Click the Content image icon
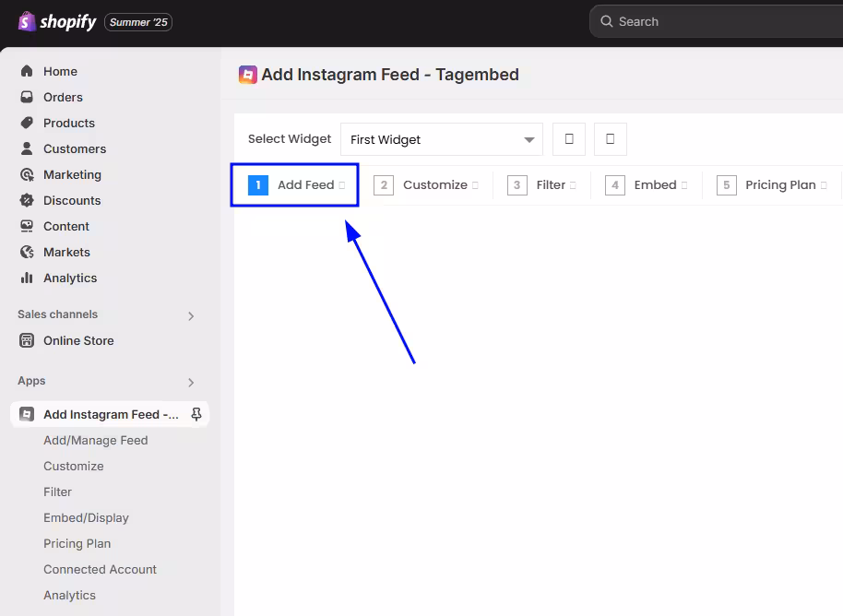The width and height of the screenshot is (843, 616). coord(27,226)
